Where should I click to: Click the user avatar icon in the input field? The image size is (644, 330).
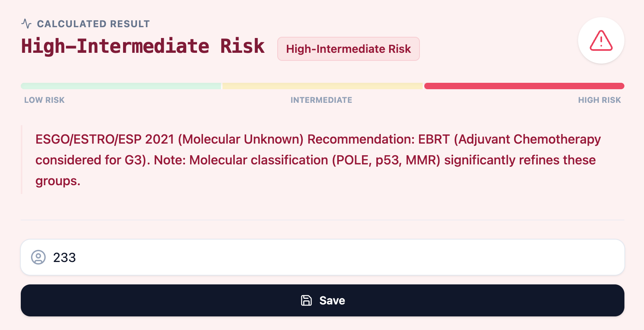point(39,258)
